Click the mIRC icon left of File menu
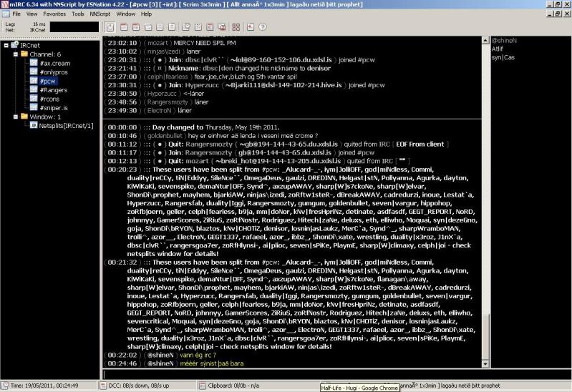This screenshot has width=572, height=392. pos(6,14)
